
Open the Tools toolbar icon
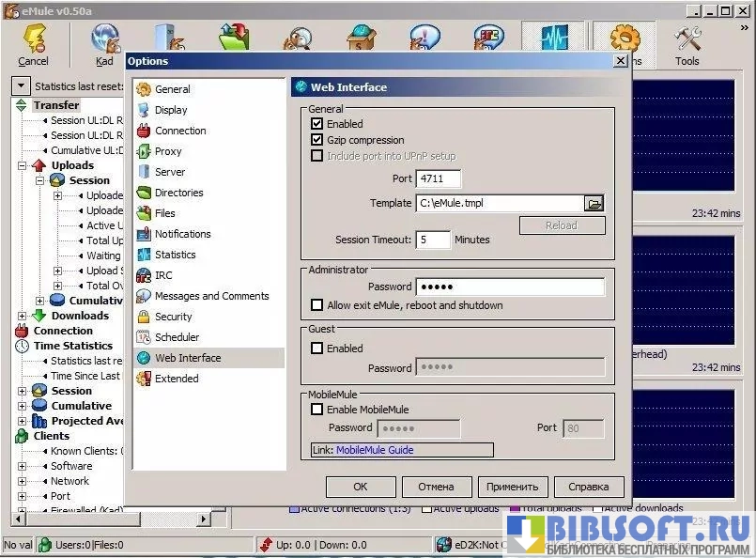(x=687, y=39)
